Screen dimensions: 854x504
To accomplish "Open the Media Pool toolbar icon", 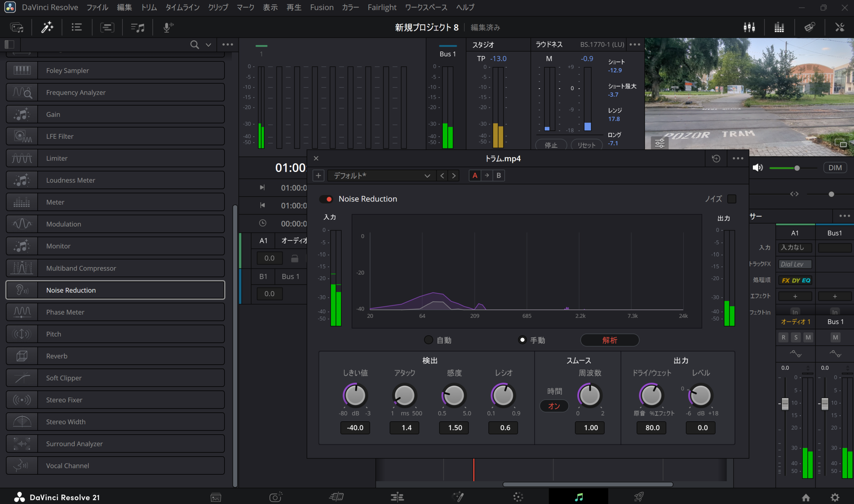I will [17, 27].
